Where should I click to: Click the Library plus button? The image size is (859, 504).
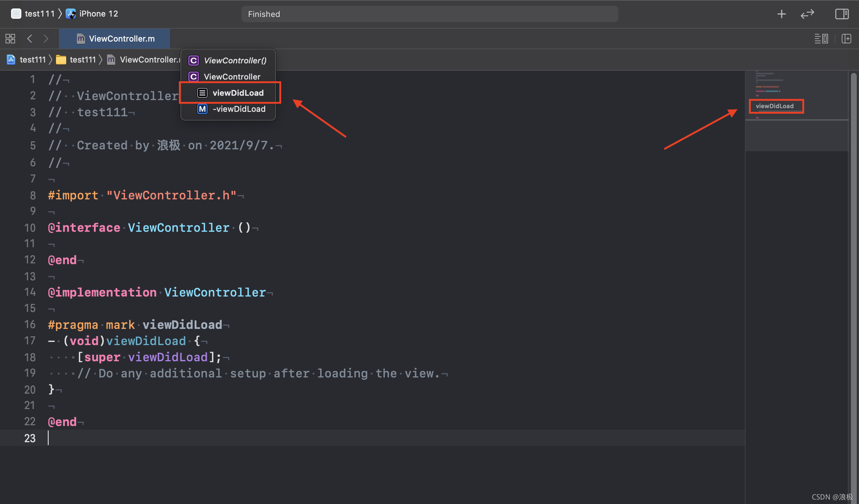point(781,14)
